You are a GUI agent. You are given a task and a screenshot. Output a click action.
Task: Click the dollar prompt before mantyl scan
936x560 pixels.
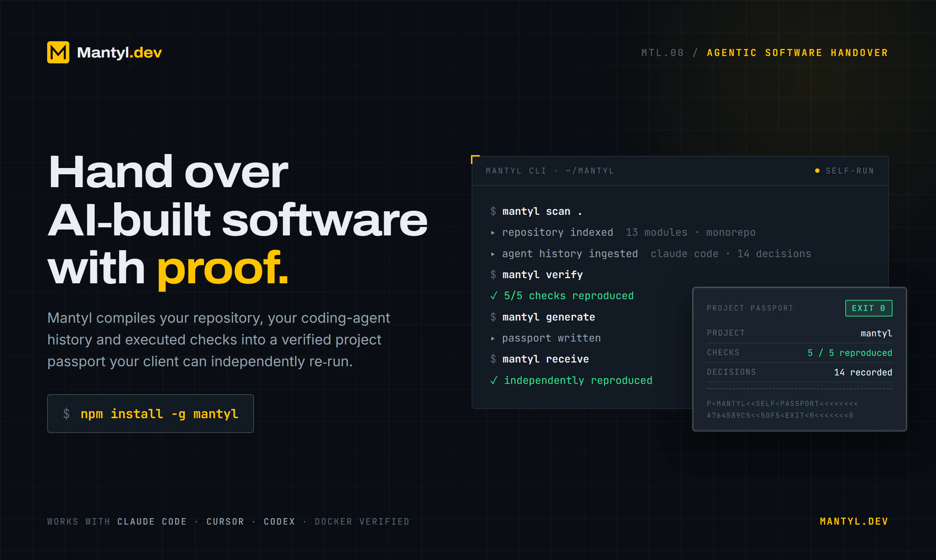(x=493, y=211)
